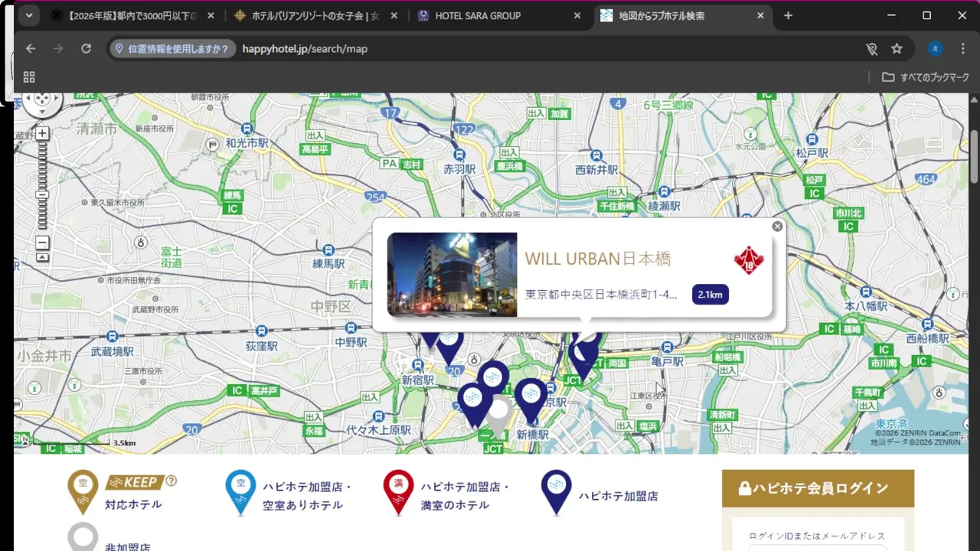Click the ログインID or email input field
This screenshot has width=980, height=551.
pyautogui.click(x=818, y=548)
